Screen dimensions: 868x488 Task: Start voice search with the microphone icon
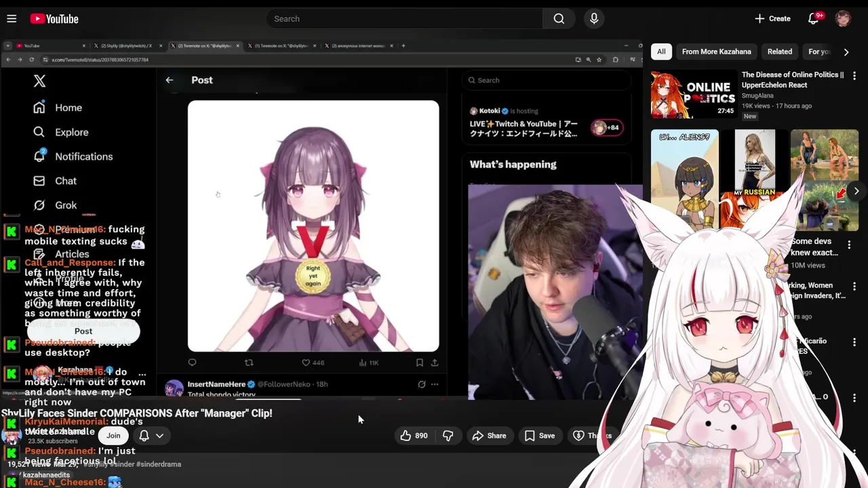(x=594, y=19)
